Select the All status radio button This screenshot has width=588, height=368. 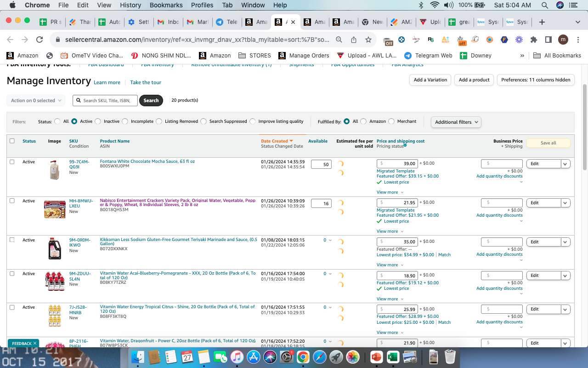57,121
